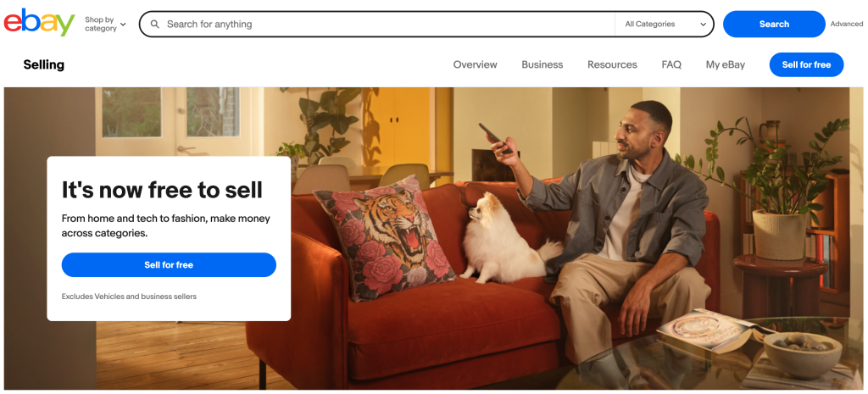Open the Shop by category menu
This screenshot has height=394, width=868.
105,24
